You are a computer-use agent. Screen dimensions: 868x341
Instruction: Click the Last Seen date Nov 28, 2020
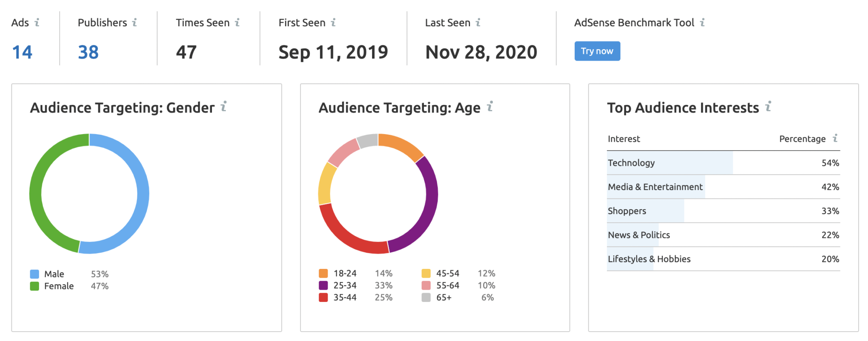(x=481, y=53)
